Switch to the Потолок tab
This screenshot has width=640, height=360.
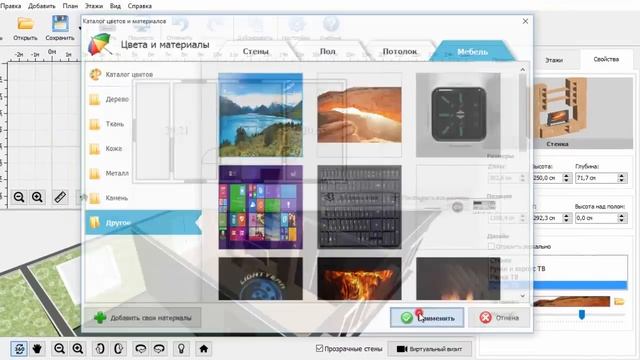[x=400, y=51]
